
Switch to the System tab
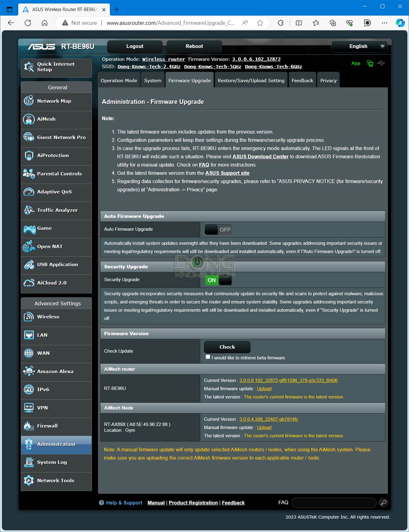click(153, 81)
